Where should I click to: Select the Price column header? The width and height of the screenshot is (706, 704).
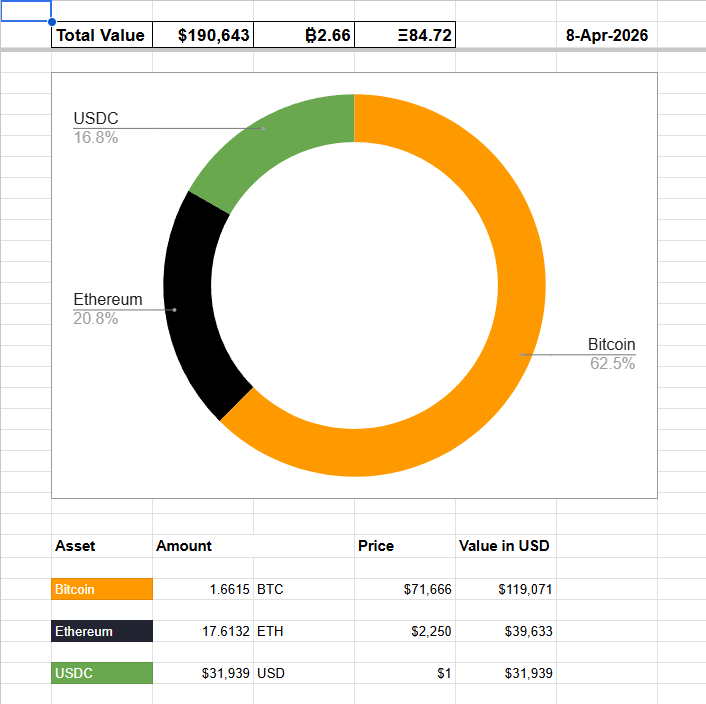[405, 546]
